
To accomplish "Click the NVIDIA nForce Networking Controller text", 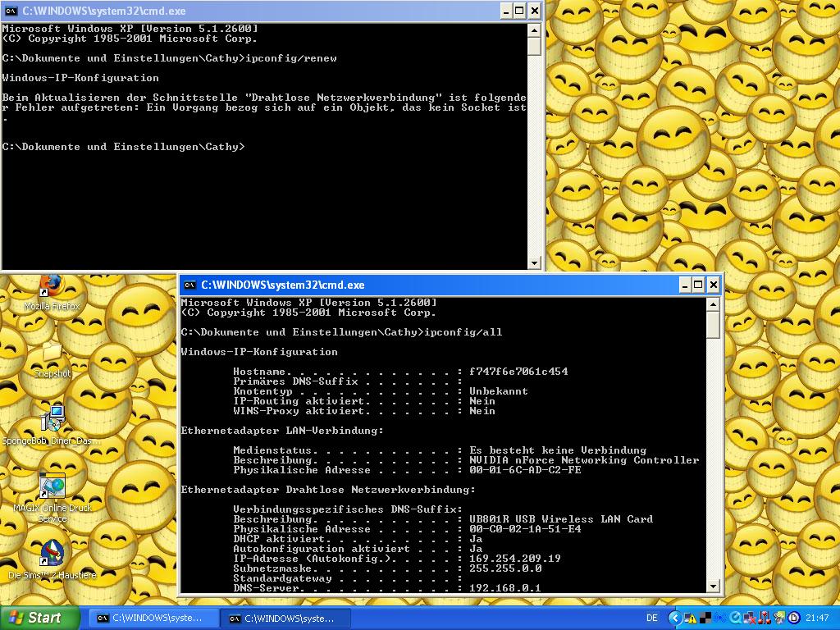I will pyautogui.click(x=584, y=459).
